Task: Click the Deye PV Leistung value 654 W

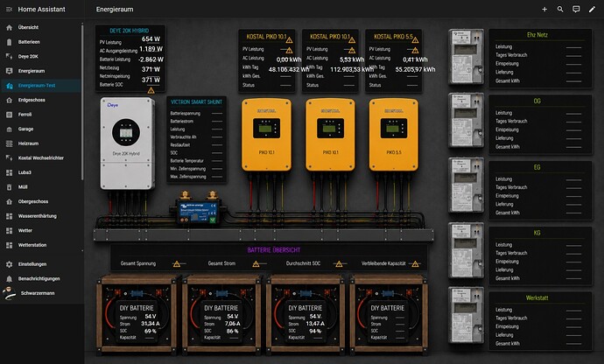Action: coord(151,38)
